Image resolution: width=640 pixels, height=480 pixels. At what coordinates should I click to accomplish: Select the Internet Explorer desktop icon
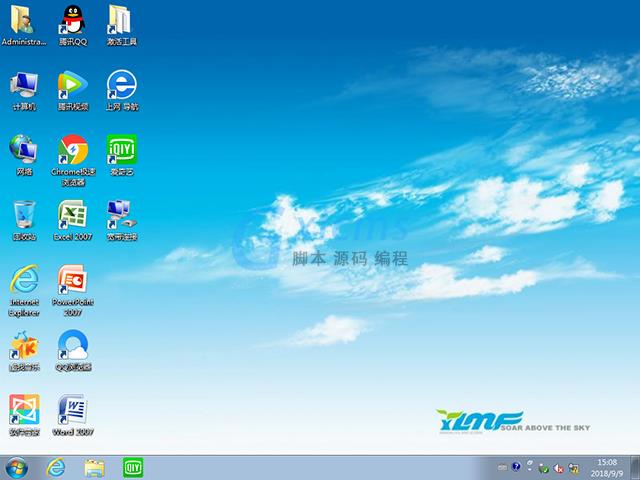point(24,291)
